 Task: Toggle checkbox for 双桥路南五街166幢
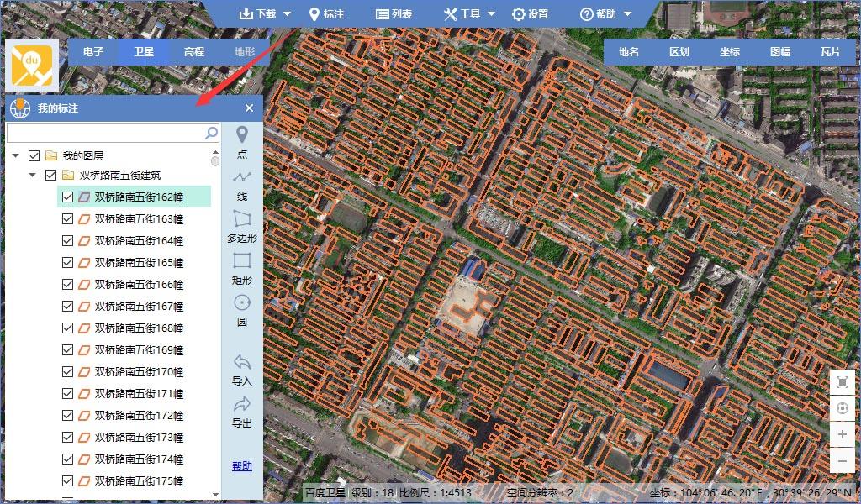pos(67,285)
